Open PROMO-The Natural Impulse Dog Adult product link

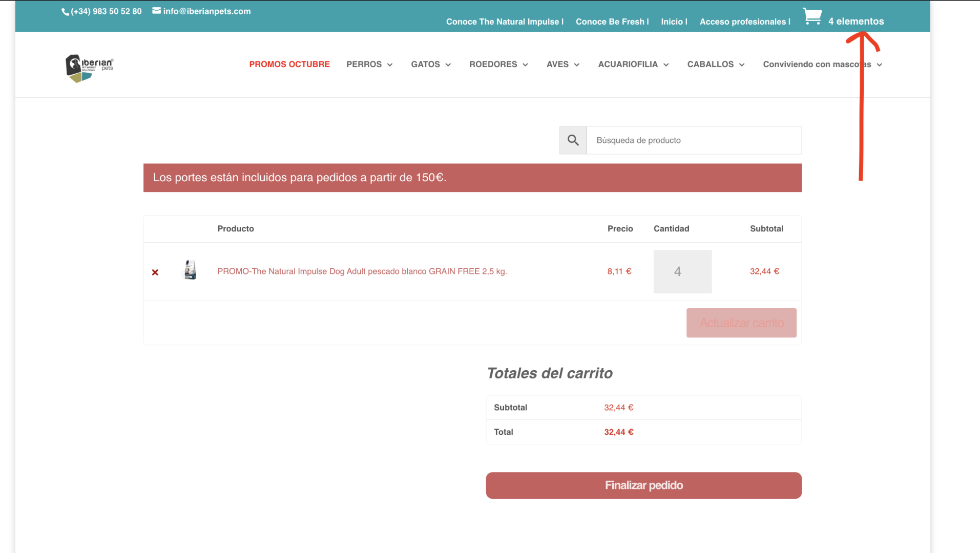point(362,271)
